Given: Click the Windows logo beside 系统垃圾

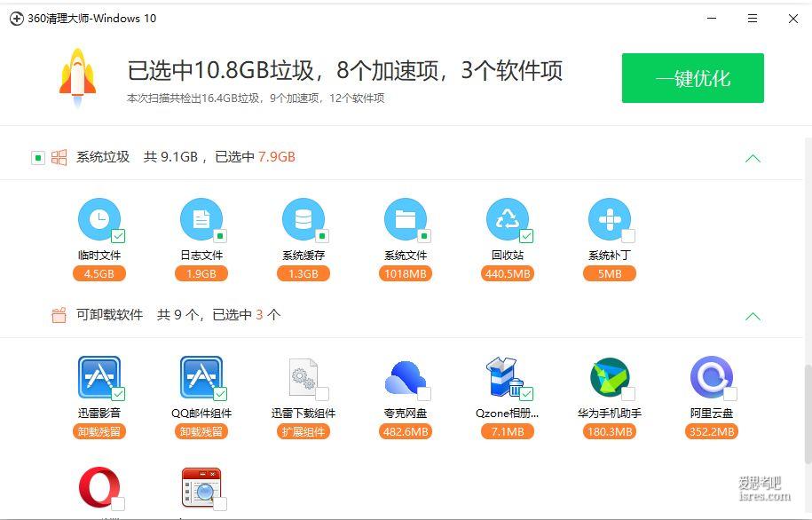Looking at the screenshot, I should click(59, 157).
